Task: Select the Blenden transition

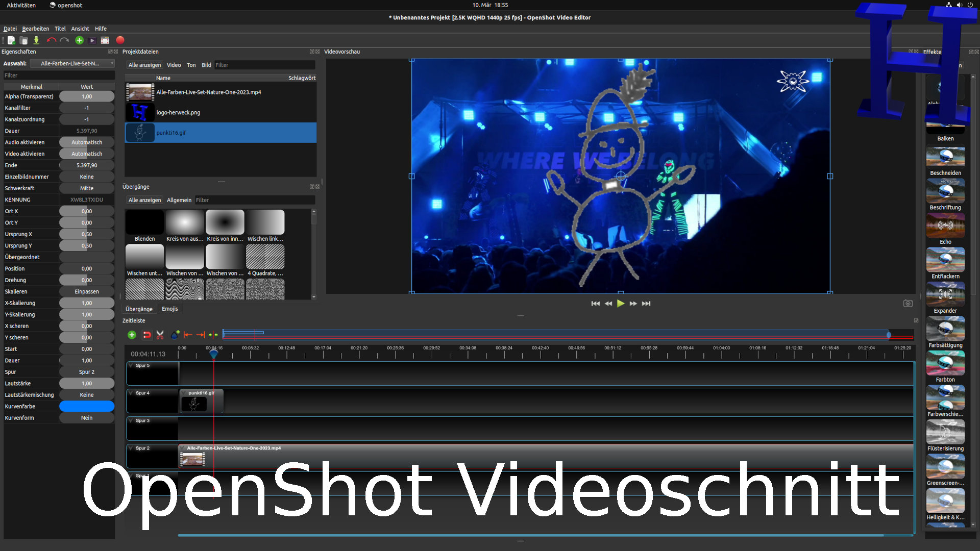Action: (x=145, y=226)
